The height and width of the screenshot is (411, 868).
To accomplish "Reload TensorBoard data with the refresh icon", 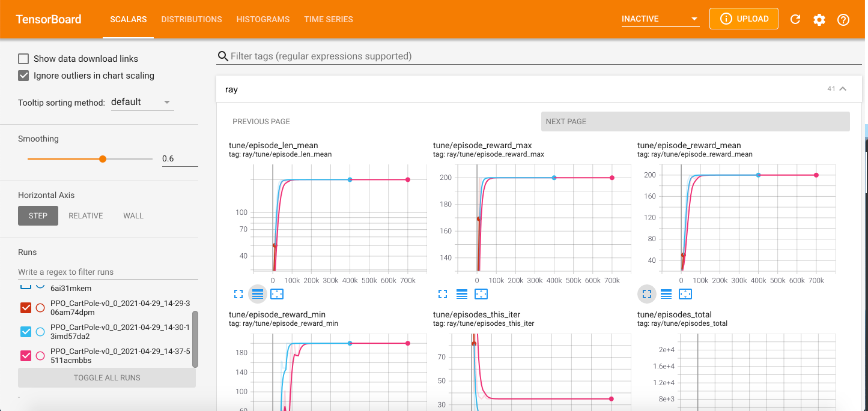I will click(x=795, y=19).
